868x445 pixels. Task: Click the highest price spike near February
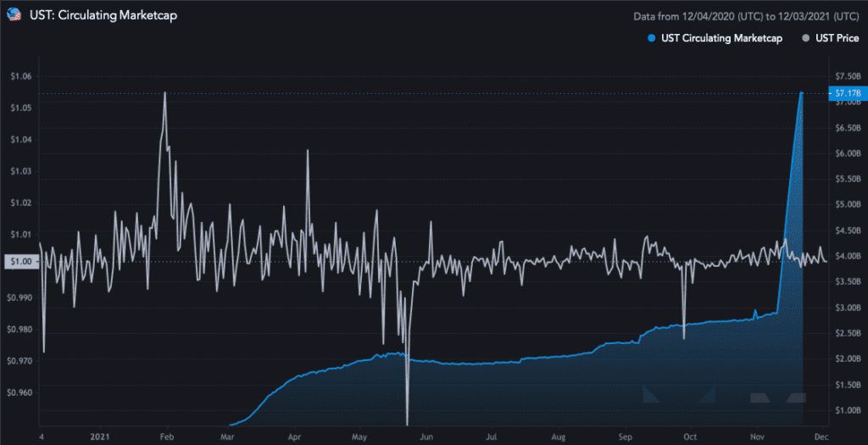[164, 93]
